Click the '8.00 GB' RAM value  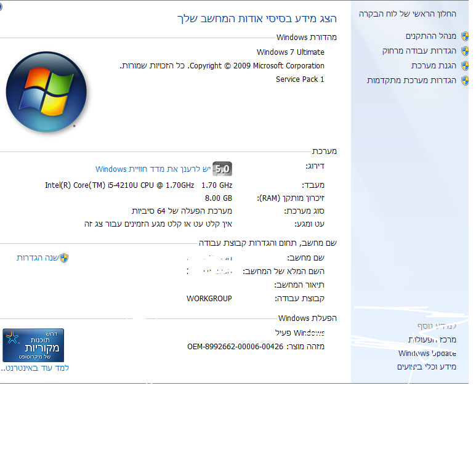[218, 198]
